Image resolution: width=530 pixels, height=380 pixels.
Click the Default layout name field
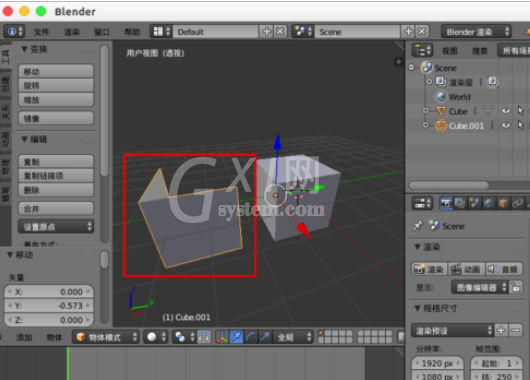[x=215, y=32]
